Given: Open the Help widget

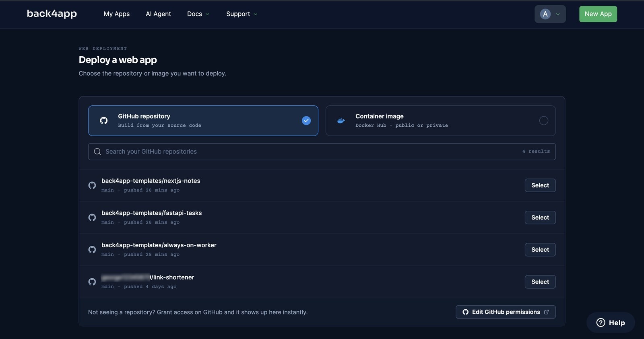Looking at the screenshot, I should coord(611,323).
